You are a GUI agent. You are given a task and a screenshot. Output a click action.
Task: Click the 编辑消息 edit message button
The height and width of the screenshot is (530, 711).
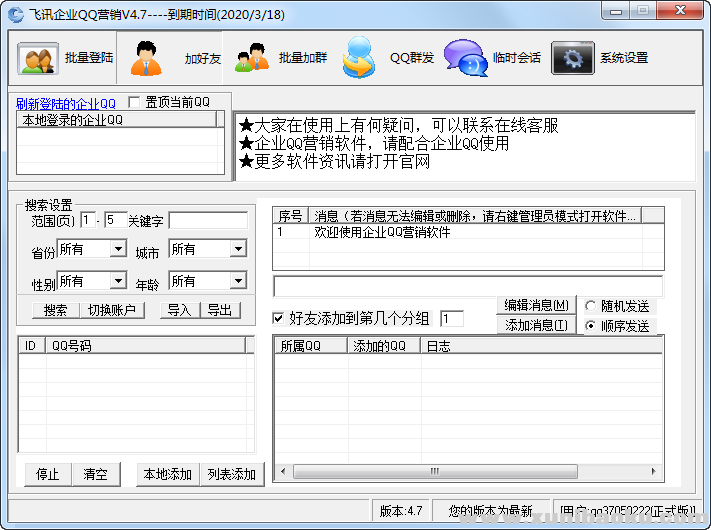pyautogui.click(x=536, y=305)
